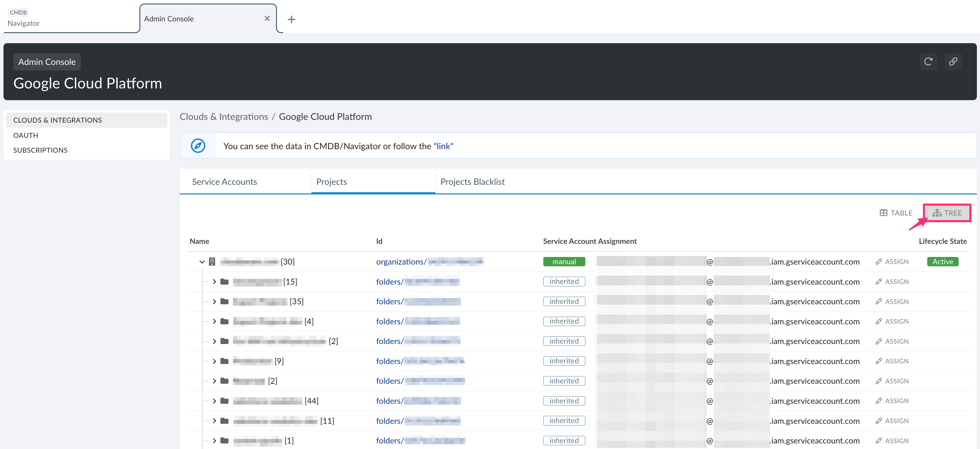Follow the "link" hyperlink in the banner
980x449 pixels.
443,146
